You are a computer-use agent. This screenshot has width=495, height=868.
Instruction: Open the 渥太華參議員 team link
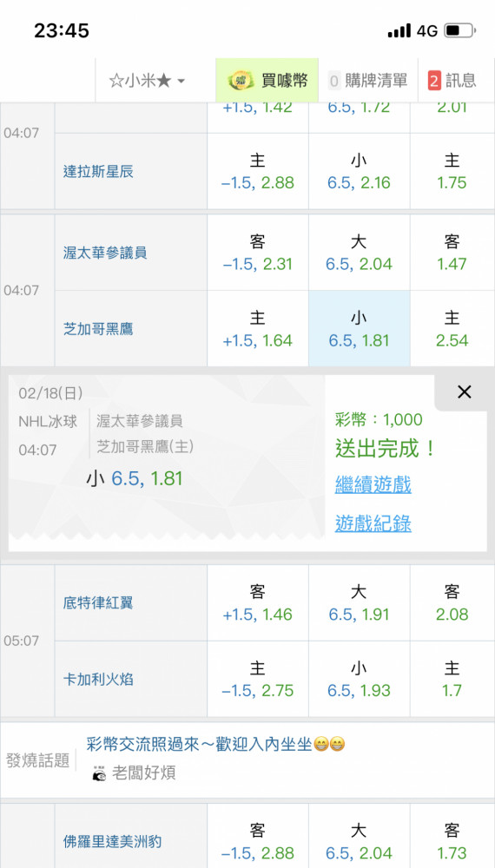[x=105, y=253]
